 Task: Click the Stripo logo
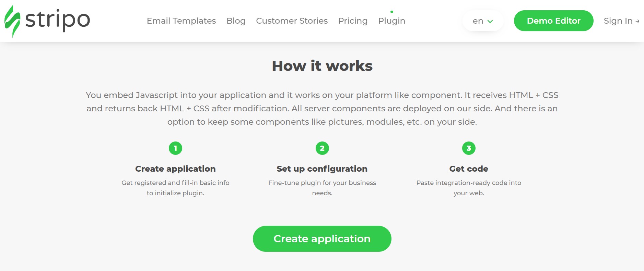click(47, 21)
